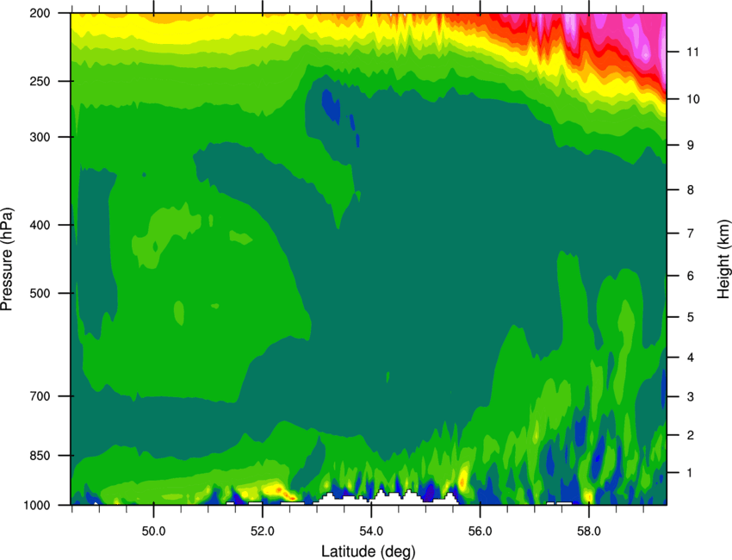732x560 pixels.
Task: Click height tick label 2
Action: [x=690, y=435]
